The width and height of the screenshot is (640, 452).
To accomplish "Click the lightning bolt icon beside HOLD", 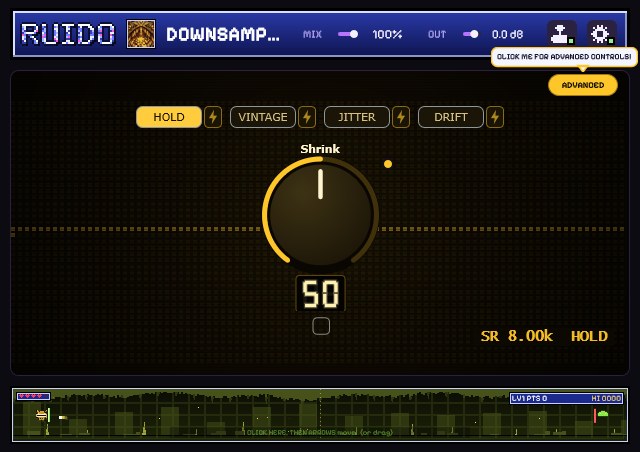I will coord(213,117).
